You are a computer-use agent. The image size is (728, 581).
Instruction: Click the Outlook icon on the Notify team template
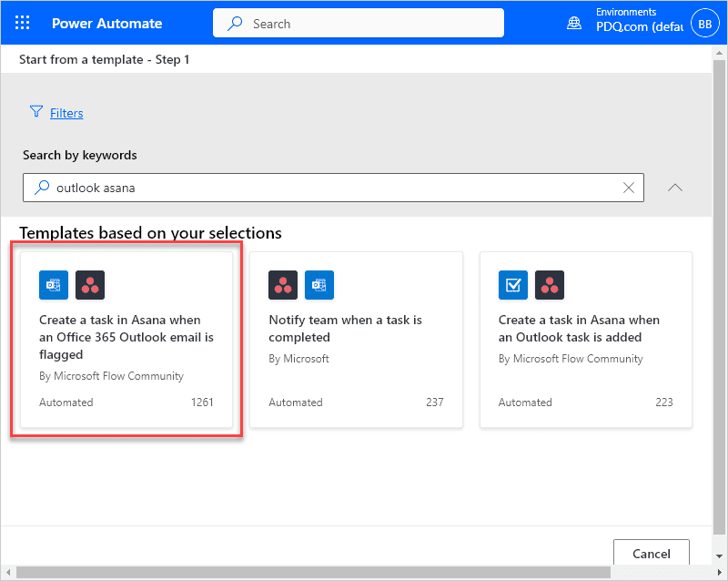click(x=318, y=285)
